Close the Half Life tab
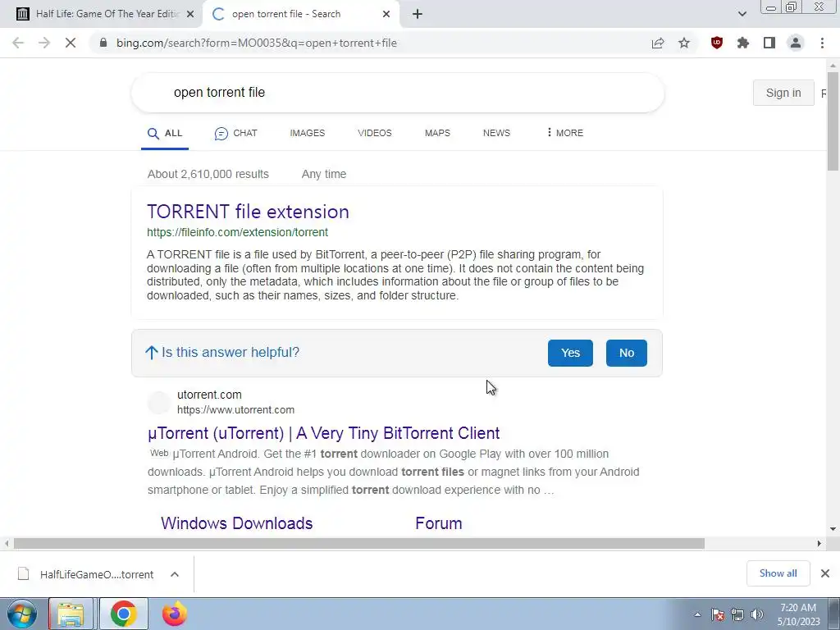The height and width of the screenshot is (630, 840). (x=190, y=14)
